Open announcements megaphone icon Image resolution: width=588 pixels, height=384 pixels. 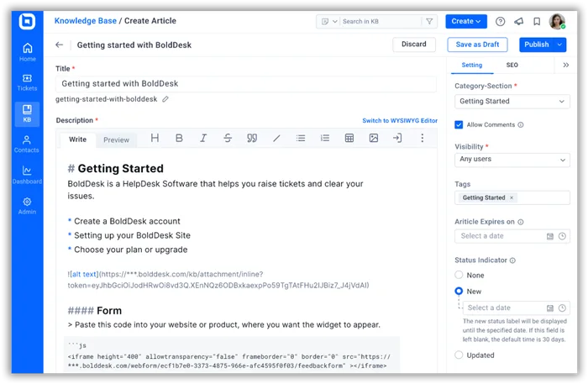(x=518, y=21)
